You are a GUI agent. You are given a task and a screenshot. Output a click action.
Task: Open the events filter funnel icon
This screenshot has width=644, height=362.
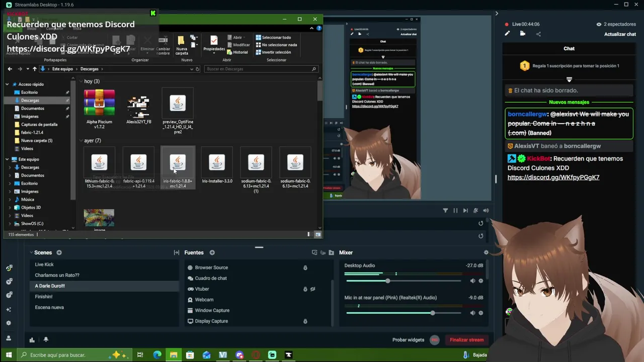[x=445, y=211]
